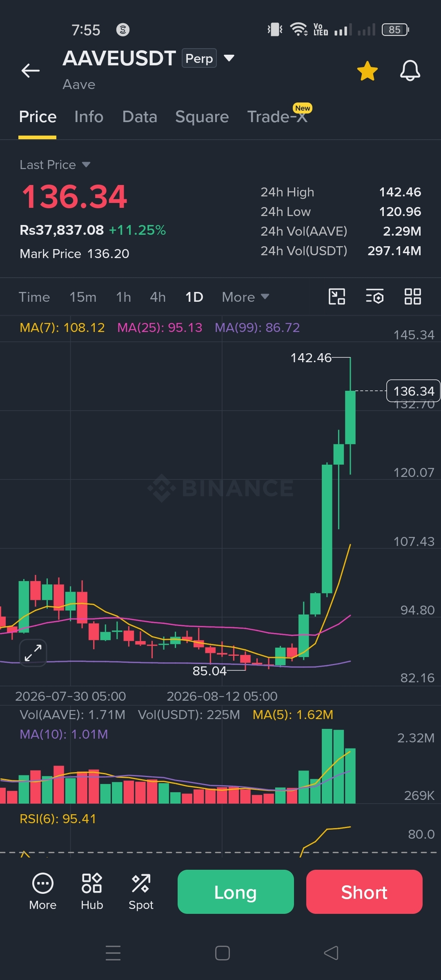Viewport: 441px width, 980px height.
Task: Tap the 24h High value 142.46
Action: (x=400, y=192)
